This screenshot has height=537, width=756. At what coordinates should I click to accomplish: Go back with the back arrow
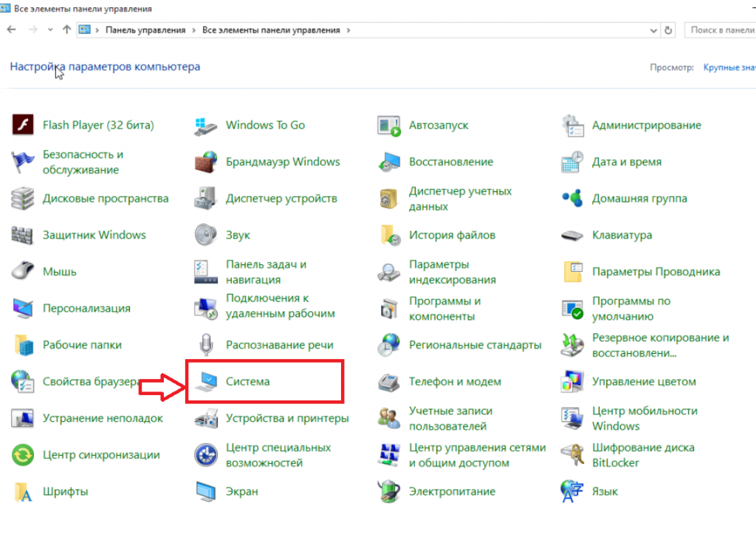pyautogui.click(x=12, y=30)
